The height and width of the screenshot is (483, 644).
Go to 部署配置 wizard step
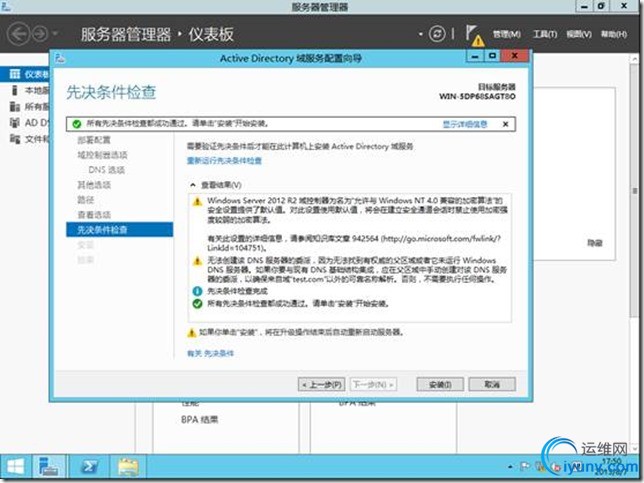point(94,140)
